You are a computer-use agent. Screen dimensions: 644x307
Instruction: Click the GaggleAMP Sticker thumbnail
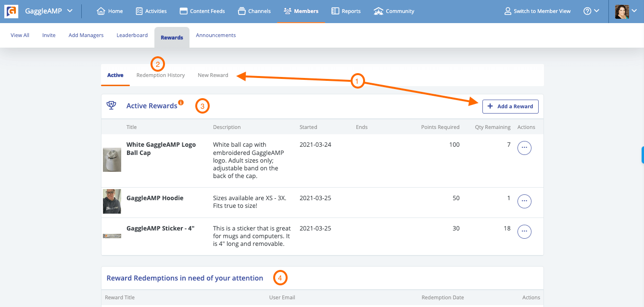tap(112, 236)
